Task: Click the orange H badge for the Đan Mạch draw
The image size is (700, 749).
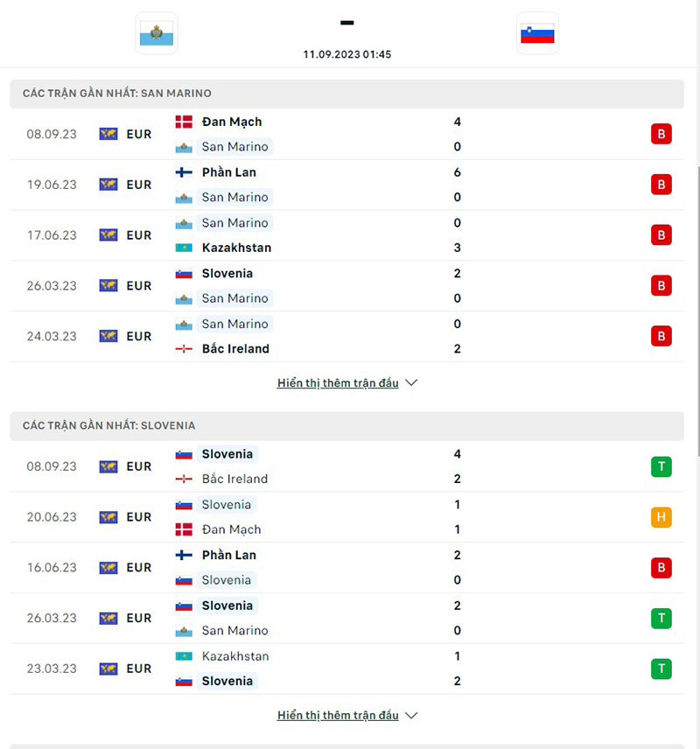Action: click(661, 517)
